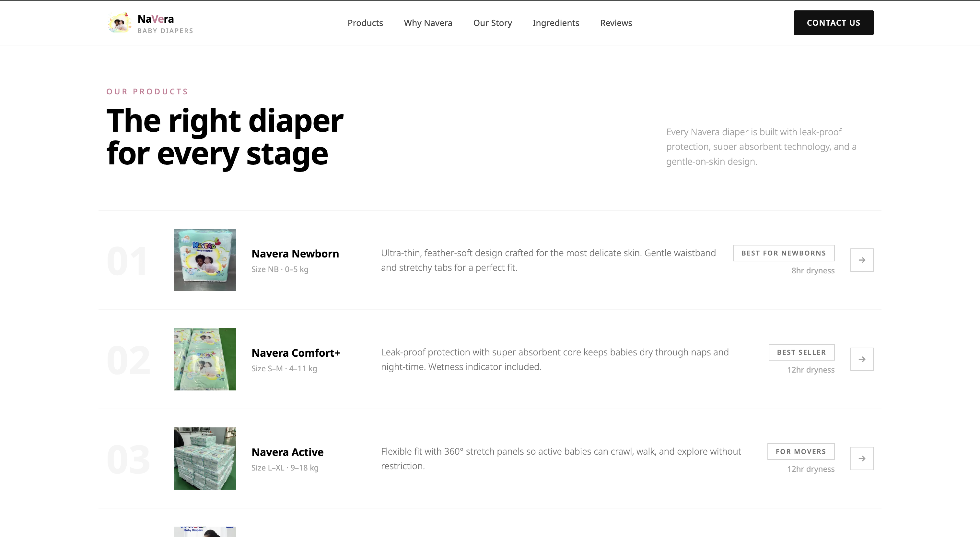
Task: Select Ingredients nav item
Action: point(556,23)
